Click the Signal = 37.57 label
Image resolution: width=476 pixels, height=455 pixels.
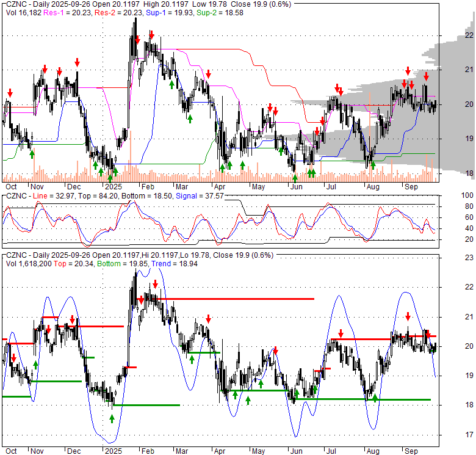click(x=200, y=196)
